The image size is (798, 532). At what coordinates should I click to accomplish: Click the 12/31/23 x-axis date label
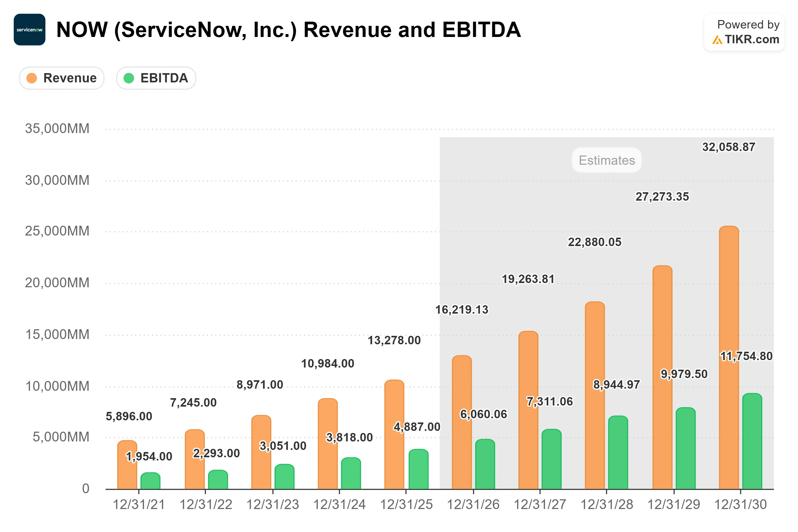tap(273, 505)
